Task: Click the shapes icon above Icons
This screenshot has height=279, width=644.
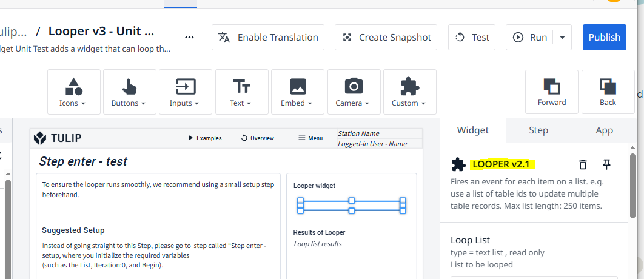Action: [x=74, y=86]
